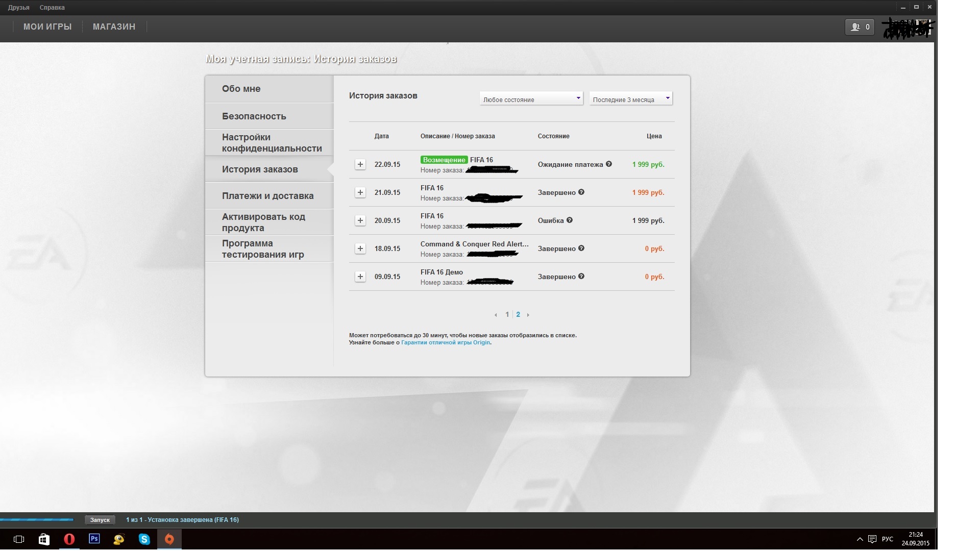Screen dimensions: 980x551
Task: Open Платежи и доставка section
Action: (x=269, y=196)
